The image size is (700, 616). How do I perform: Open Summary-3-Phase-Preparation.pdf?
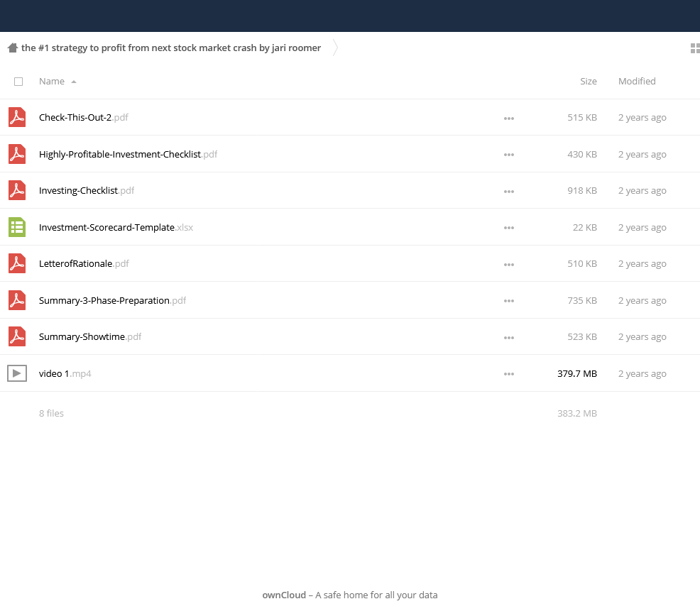click(x=112, y=300)
